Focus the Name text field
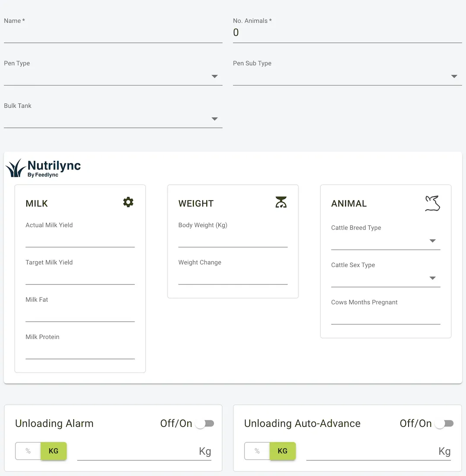The height and width of the screenshot is (476, 466). click(x=113, y=34)
